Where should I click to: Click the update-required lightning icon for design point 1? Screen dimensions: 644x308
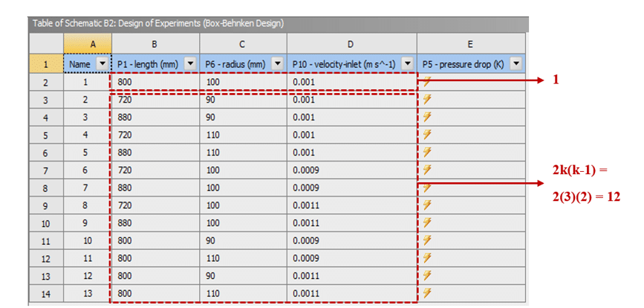click(x=426, y=82)
